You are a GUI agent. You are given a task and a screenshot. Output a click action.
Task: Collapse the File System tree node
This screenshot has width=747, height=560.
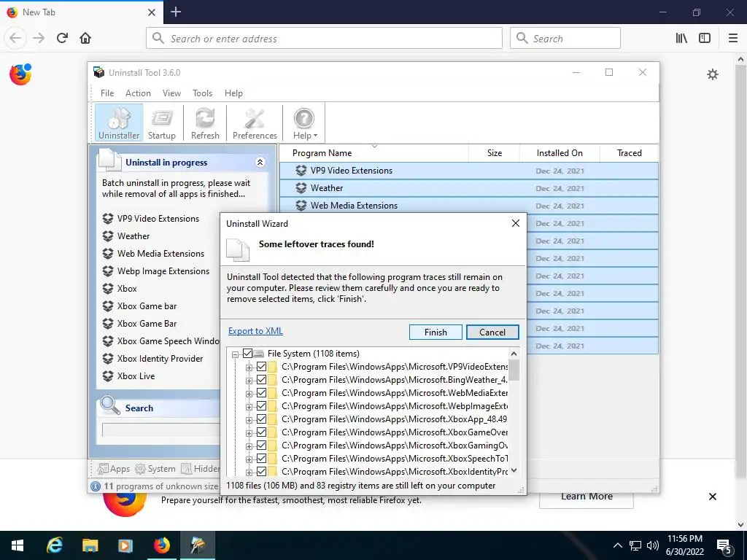click(235, 354)
